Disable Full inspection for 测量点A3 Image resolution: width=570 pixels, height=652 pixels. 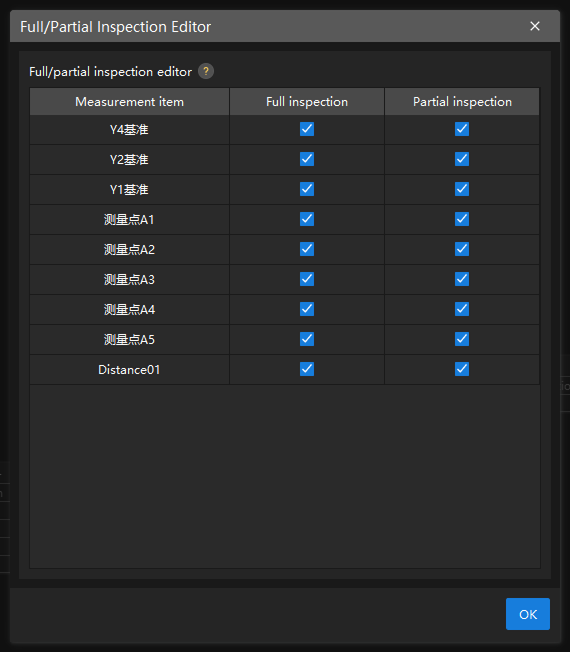307,279
